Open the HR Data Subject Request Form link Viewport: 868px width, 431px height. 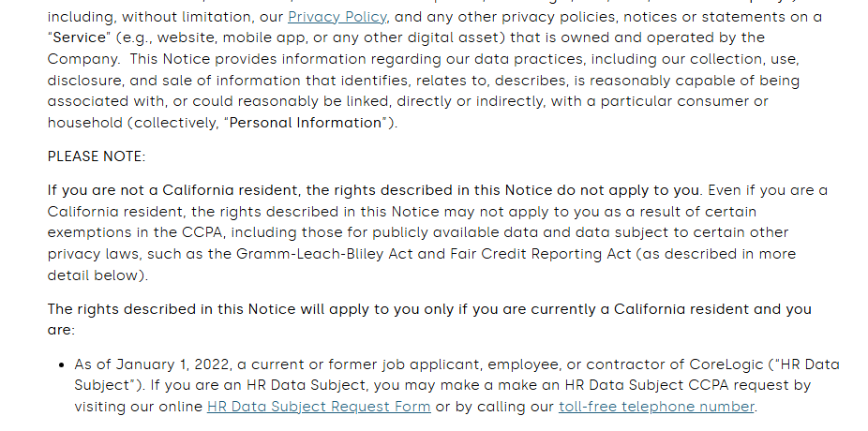(319, 407)
